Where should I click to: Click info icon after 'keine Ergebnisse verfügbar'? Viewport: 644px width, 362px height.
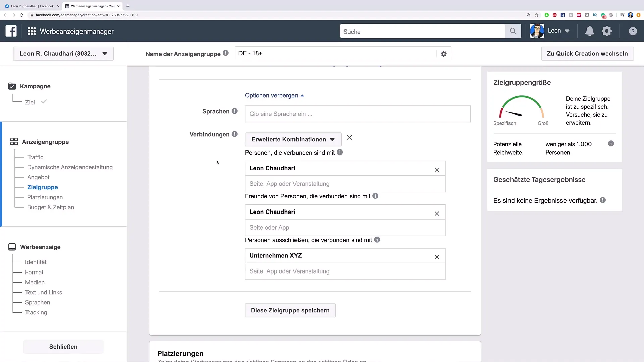[603, 200]
